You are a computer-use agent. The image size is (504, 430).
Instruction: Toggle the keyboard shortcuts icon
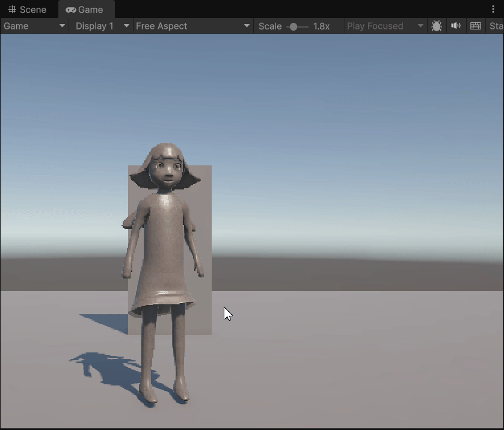476,26
